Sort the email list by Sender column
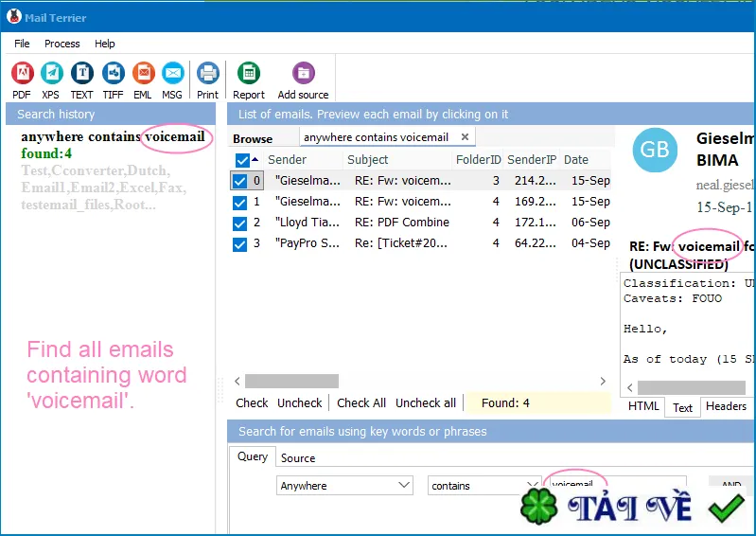This screenshot has width=756, height=536. click(x=288, y=160)
